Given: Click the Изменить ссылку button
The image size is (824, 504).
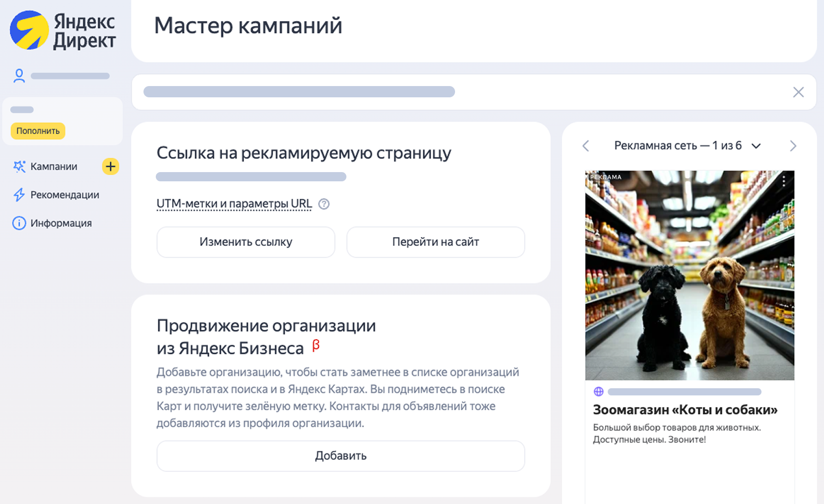Looking at the screenshot, I should tap(245, 242).
